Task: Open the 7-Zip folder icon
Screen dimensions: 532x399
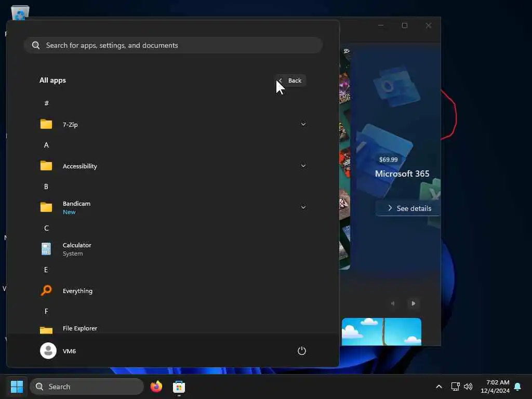Action: pos(46,124)
